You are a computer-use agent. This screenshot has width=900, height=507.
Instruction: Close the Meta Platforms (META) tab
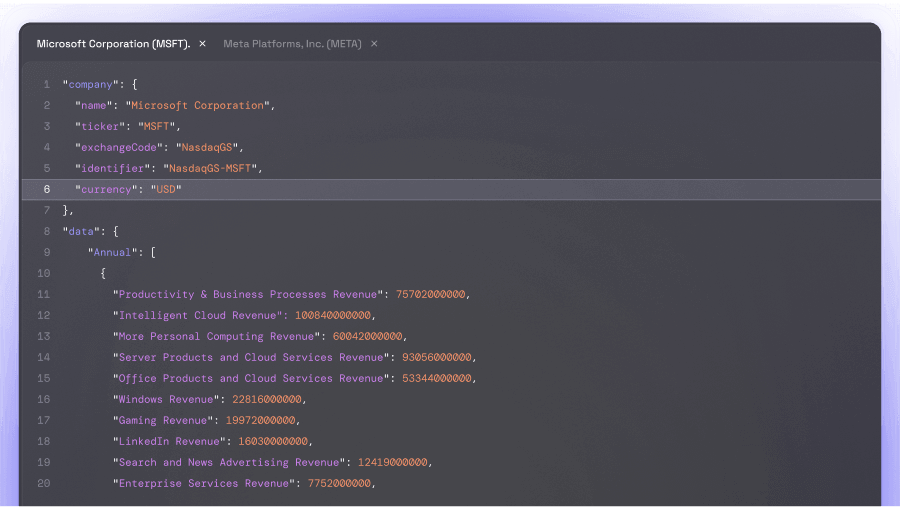(374, 44)
